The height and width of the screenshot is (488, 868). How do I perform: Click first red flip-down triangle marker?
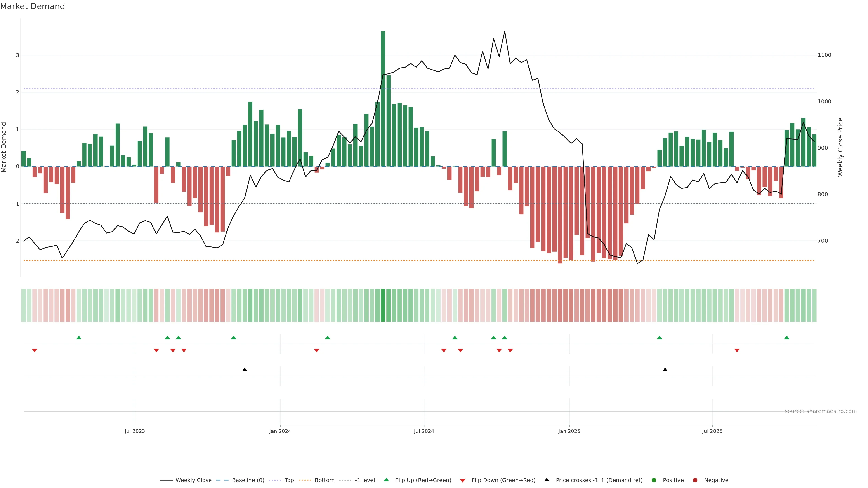coord(34,351)
